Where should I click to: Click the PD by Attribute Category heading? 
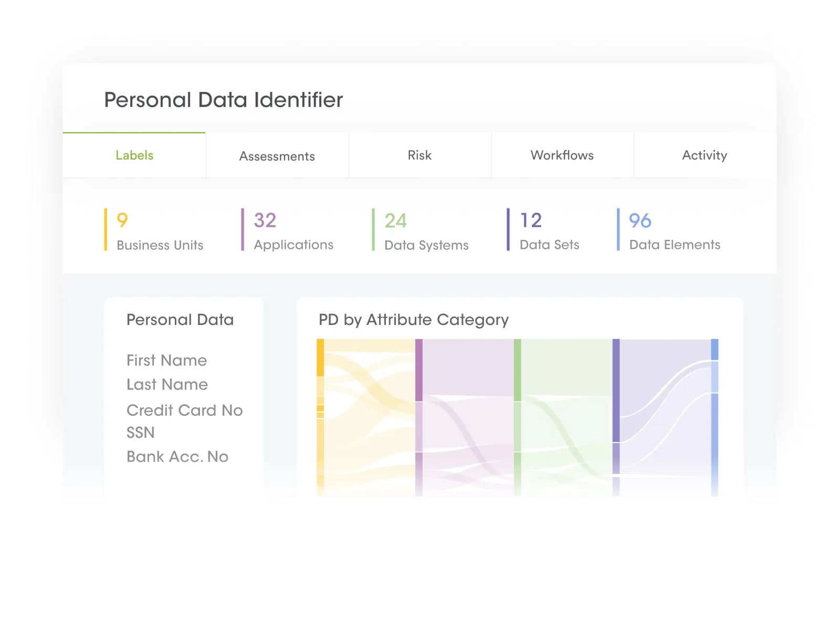click(413, 320)
